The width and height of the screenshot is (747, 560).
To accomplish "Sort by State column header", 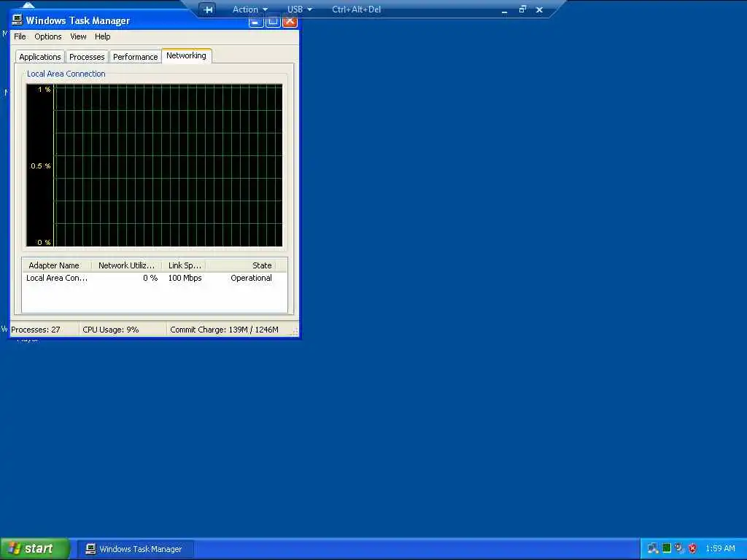I will click(x=241, y=265).
